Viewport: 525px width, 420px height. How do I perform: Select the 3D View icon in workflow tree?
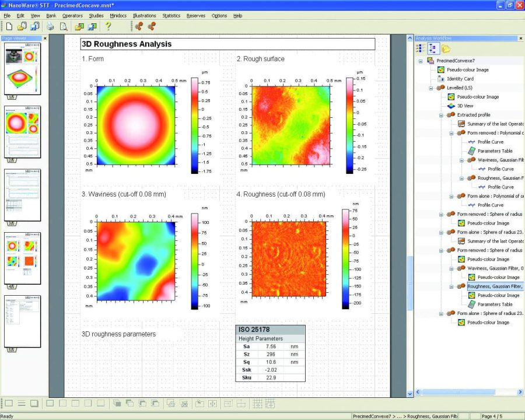(x=450, y=106)
